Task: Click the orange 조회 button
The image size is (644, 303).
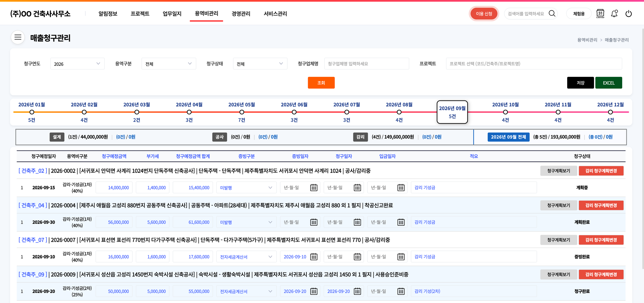Action: [321, 83]
